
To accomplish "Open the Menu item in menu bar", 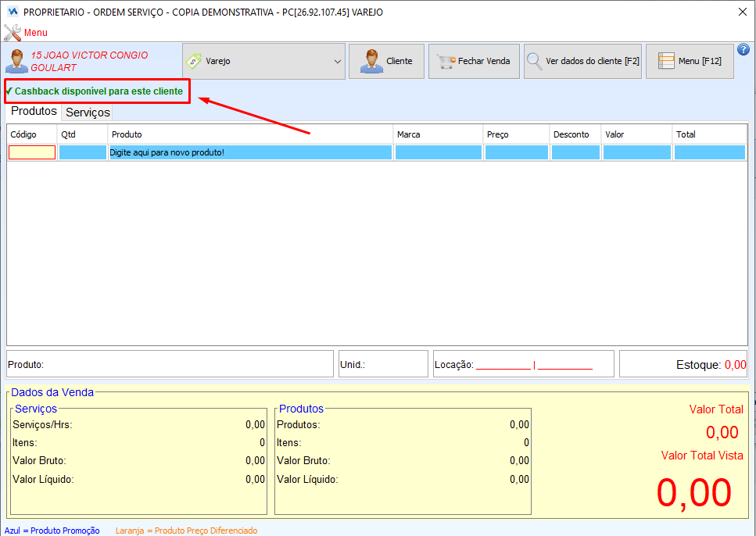I will (x=35, y=33).
